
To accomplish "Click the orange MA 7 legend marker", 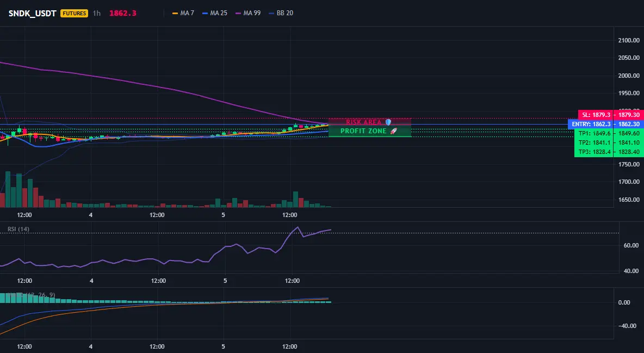I will tap(175, 13).
